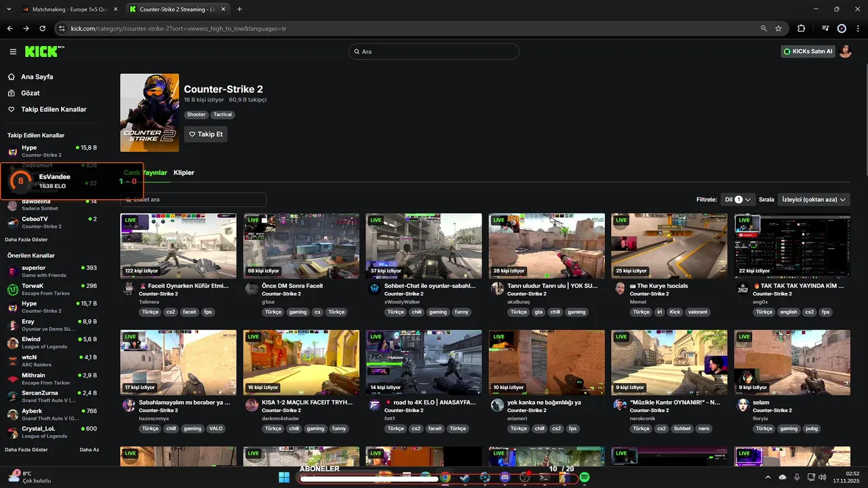Open TorwaK channel in sidebar

(52, 289)
